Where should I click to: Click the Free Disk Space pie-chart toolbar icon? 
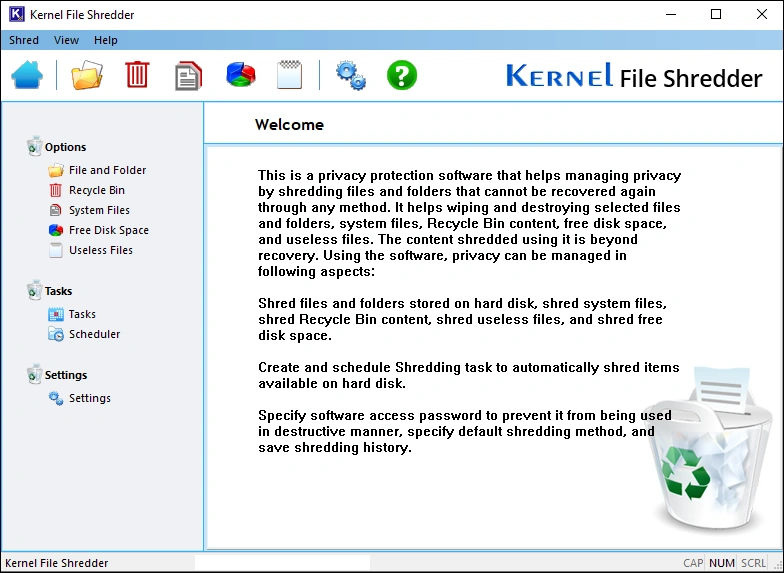(240, 75)
